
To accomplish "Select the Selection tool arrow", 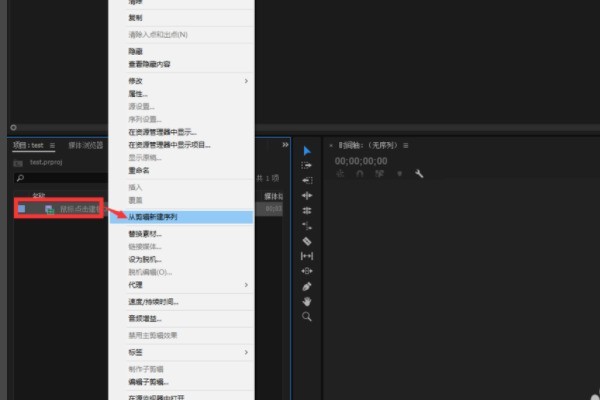I will [307, 150].
